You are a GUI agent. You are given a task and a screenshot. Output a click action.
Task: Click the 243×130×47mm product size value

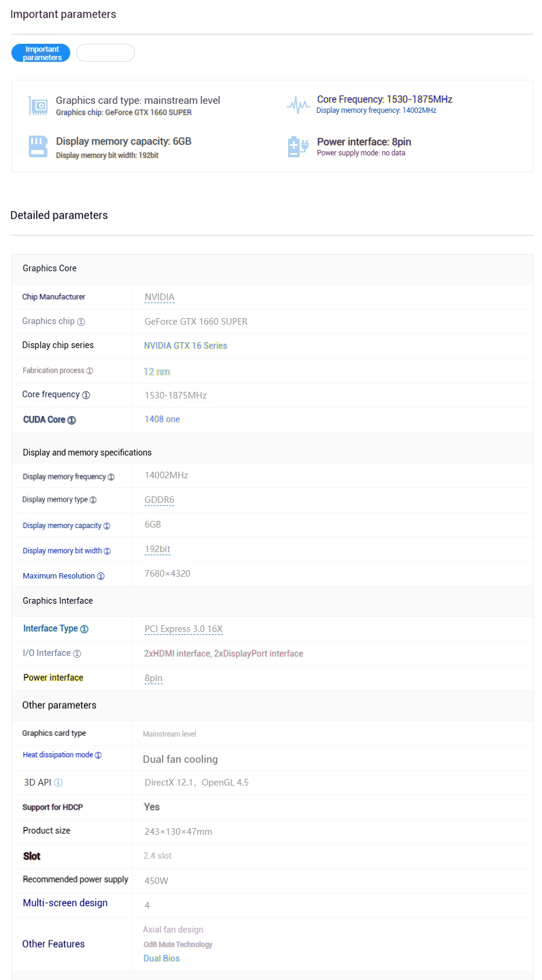178,832
